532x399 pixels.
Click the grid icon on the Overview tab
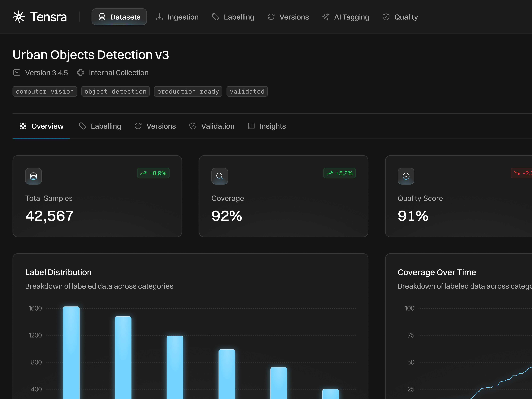click(23, 126)
